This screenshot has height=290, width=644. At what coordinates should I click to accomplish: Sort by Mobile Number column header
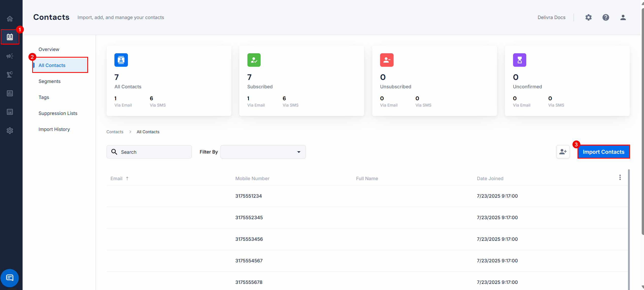coord(252,178)
